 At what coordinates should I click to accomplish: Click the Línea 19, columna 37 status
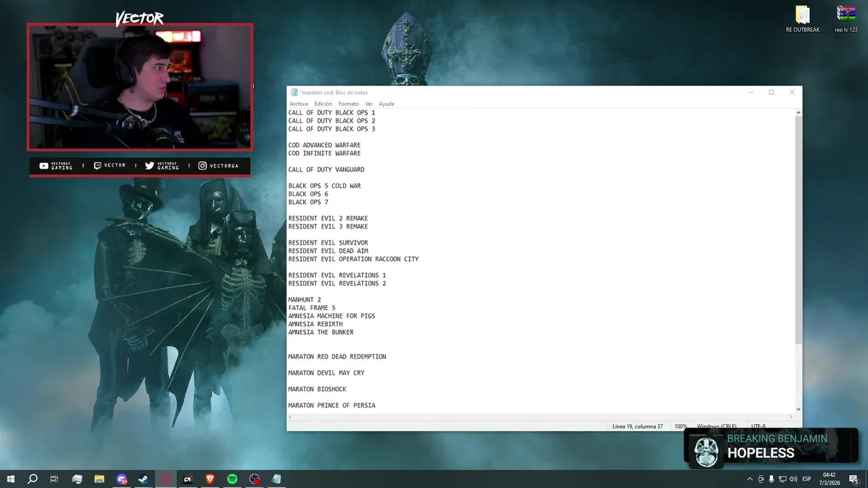click(x=637, y=426)
